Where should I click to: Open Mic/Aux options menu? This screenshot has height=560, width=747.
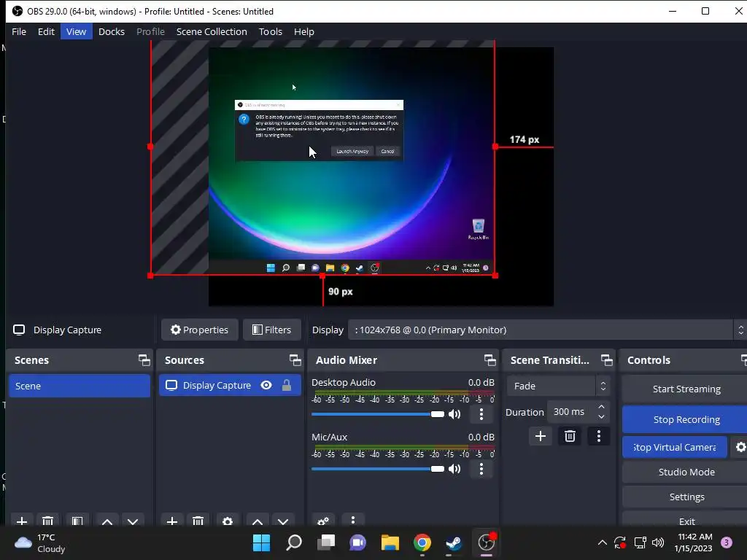pos(481,469)
